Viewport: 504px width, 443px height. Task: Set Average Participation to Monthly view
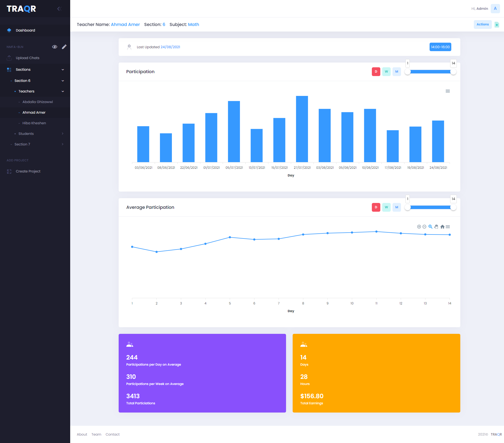(x=397, y=207)
